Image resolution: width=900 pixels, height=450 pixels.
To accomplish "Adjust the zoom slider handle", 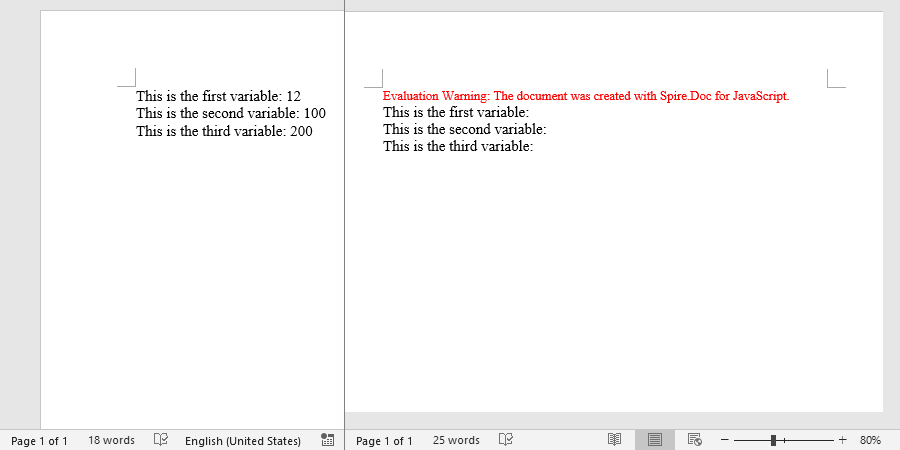I will (x=773, y=440).
